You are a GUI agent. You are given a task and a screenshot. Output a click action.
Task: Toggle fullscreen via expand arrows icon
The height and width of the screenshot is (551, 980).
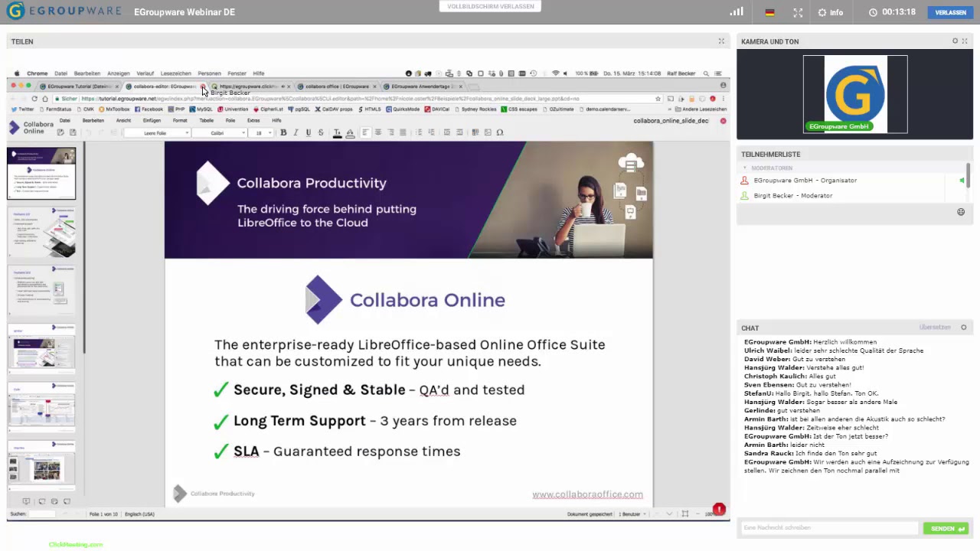click(x=798, y=12)
